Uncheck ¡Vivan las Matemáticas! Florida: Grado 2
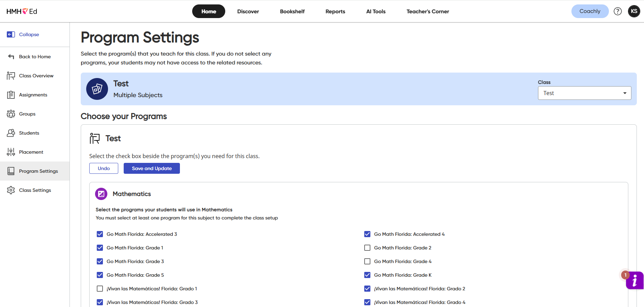The image size is (644, 307). coord(367,289)
